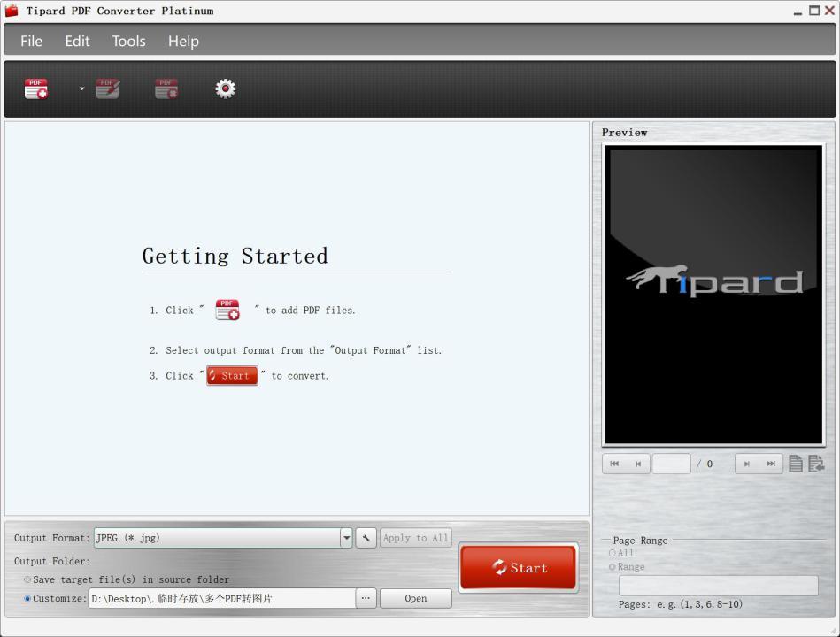This screenshot has height=637, width=840.
Task: Click the page Range text input field
Action: pos(719,586)
